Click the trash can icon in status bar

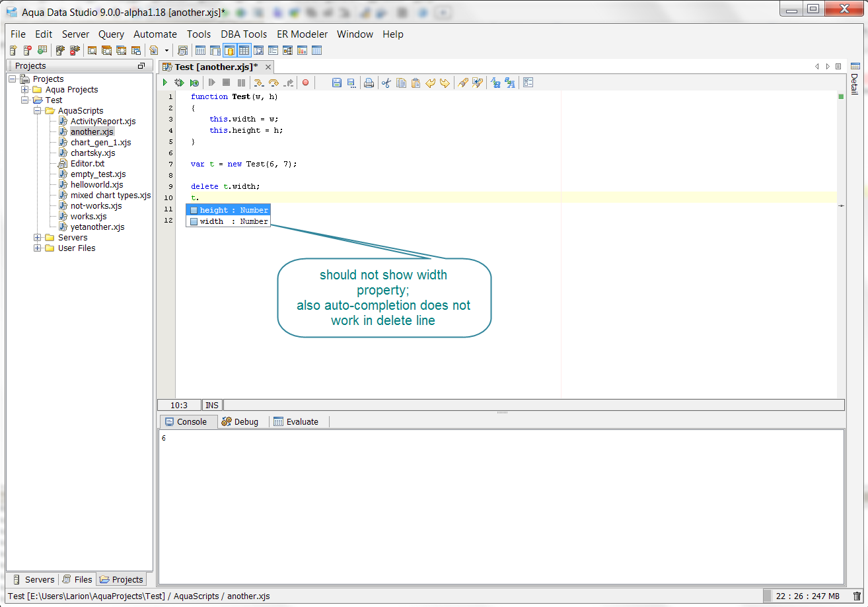[857, 596]
